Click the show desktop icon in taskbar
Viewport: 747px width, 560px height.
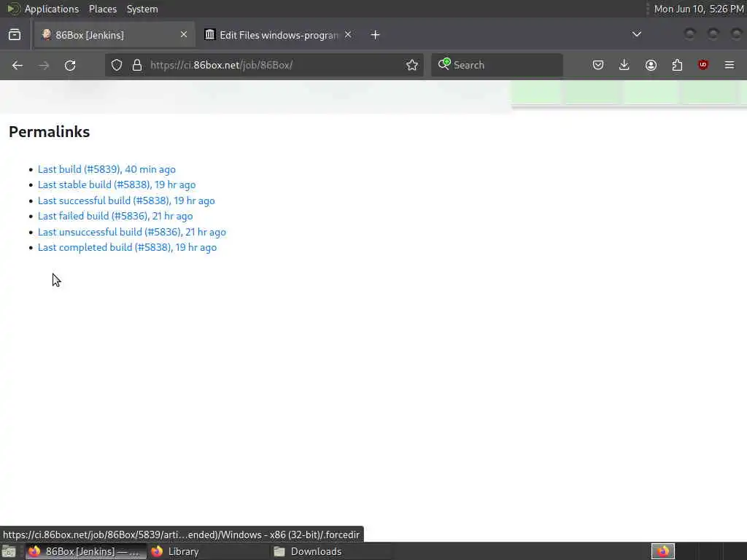9,551
